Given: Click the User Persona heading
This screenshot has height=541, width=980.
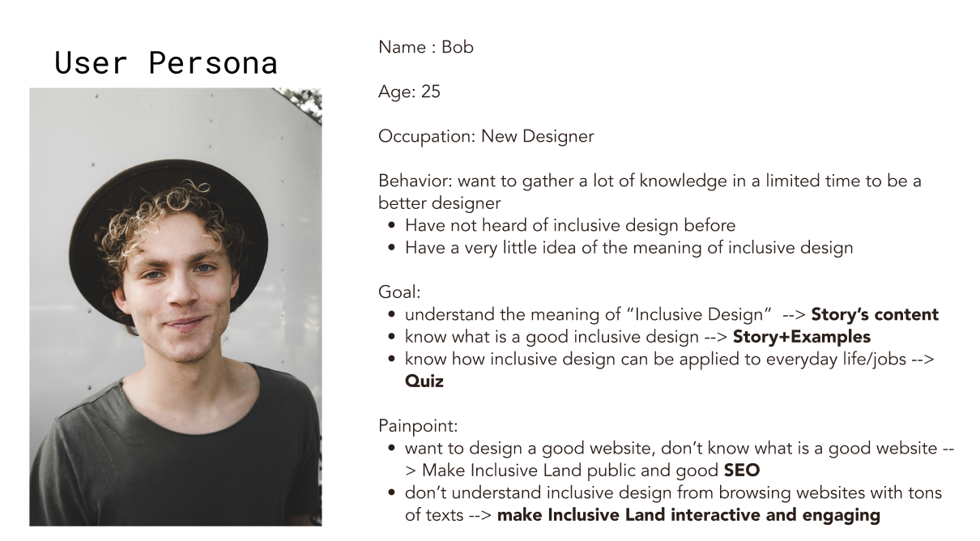Looking at the screenshot, I should point(166,62).
